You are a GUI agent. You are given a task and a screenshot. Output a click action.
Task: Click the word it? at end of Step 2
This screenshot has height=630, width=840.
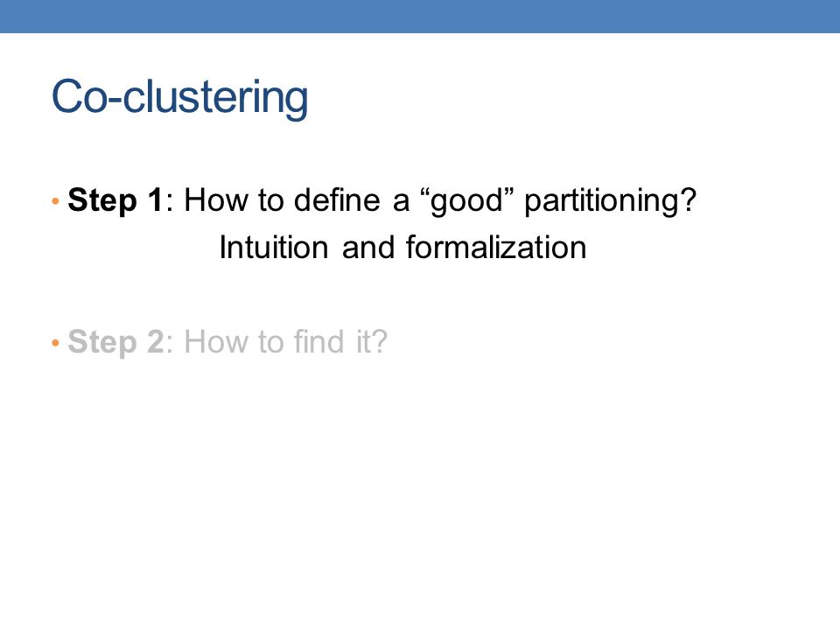pos(372,341)
